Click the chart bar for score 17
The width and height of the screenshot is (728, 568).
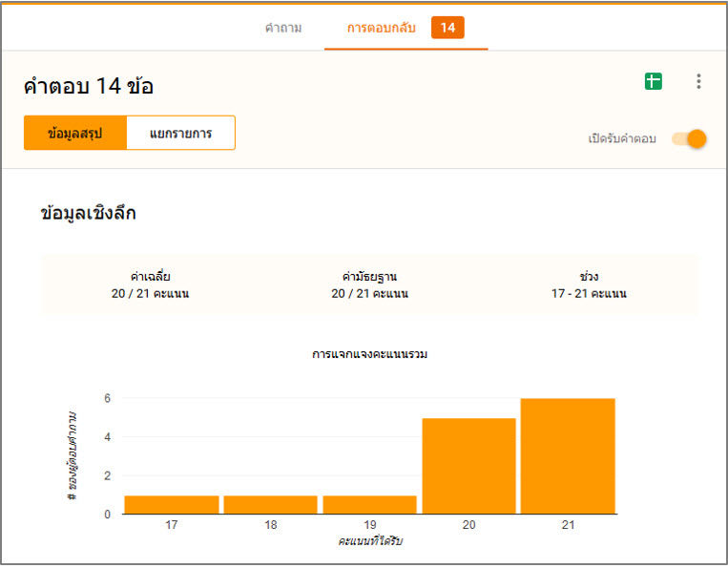click(x=172, y=504)
